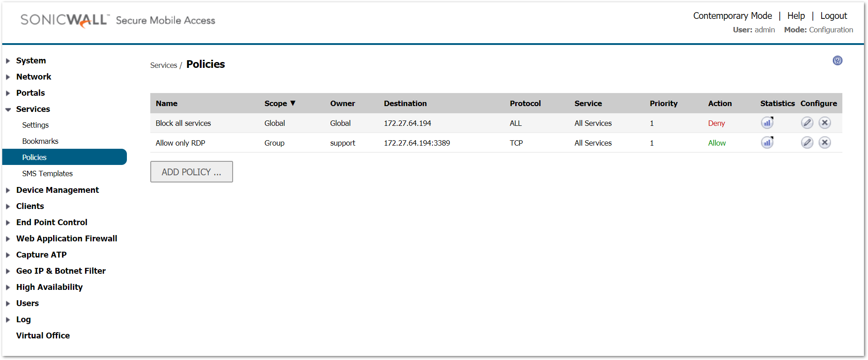868x360 pixels.
Task: Click the green 'Allow' action text
Action: [x=717, y=143]
